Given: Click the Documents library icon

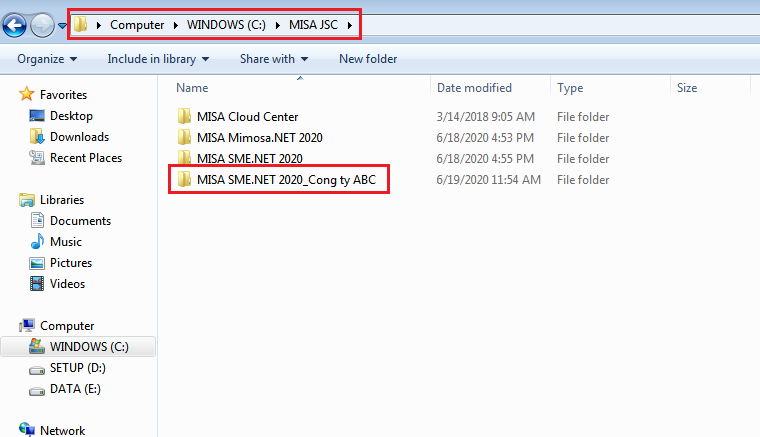Looking at the screenshot, I should [37, 220].
